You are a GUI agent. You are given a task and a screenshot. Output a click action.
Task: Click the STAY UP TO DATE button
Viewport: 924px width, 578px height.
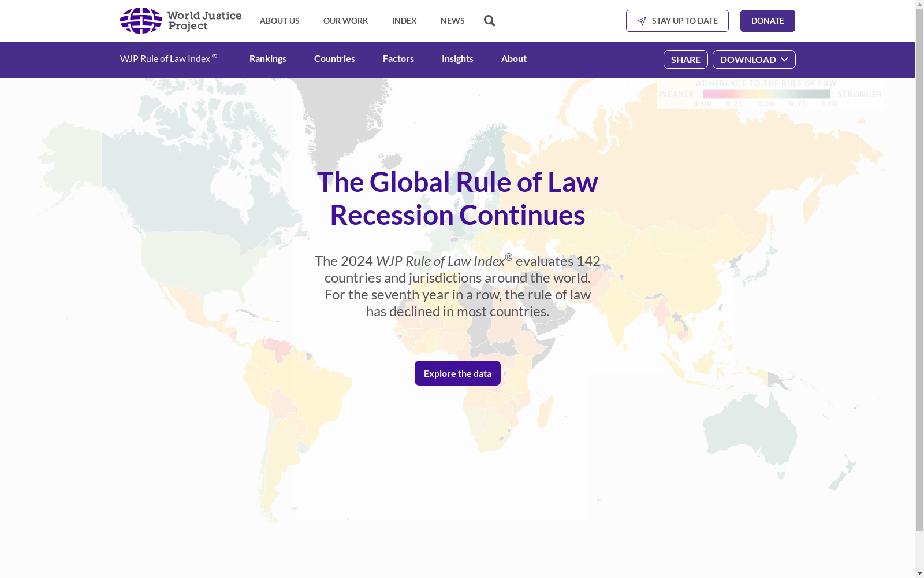pos(677,21)
